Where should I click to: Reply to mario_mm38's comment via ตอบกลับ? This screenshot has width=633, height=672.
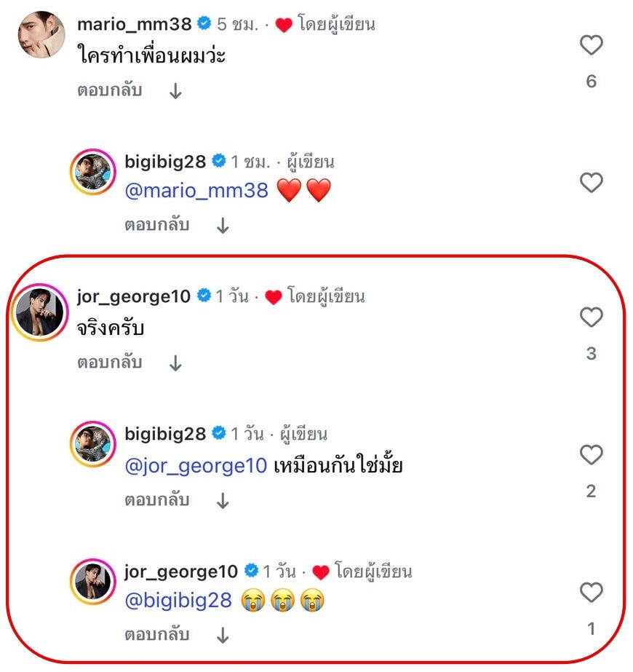(109, 91)
